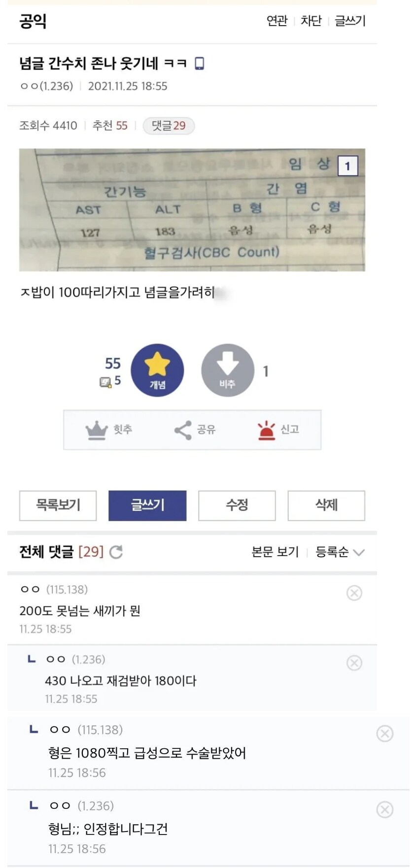Click the crown 힛추 icon
The height and width of the screenshot is (868, 417).
(x=97, y=430)
